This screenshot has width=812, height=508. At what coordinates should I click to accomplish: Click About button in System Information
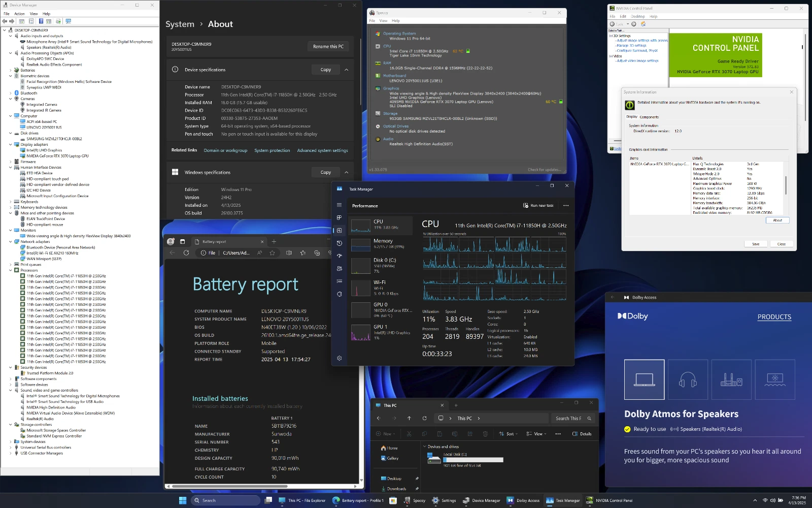[777, 220]
